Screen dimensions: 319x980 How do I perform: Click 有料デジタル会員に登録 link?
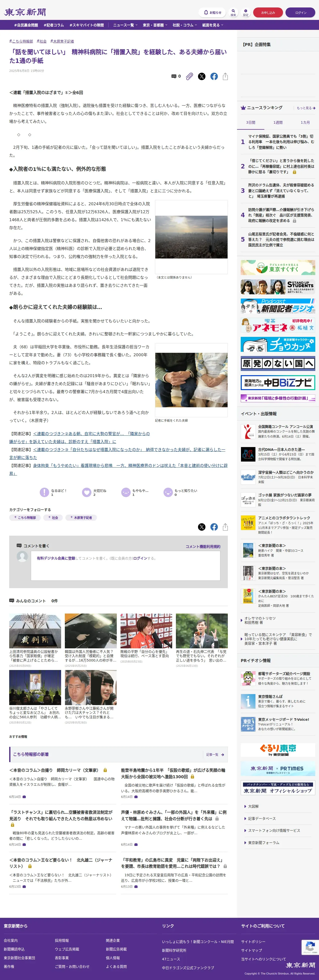(x=56, y=558)
